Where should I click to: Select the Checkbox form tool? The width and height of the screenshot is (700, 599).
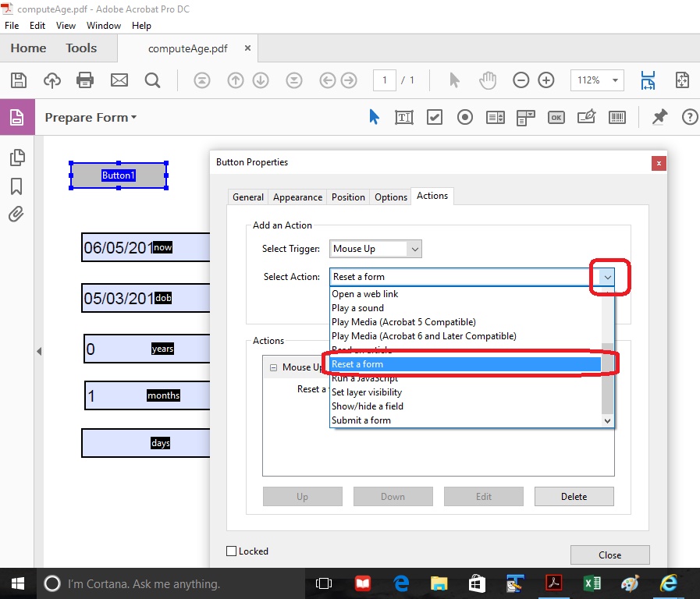434,117
